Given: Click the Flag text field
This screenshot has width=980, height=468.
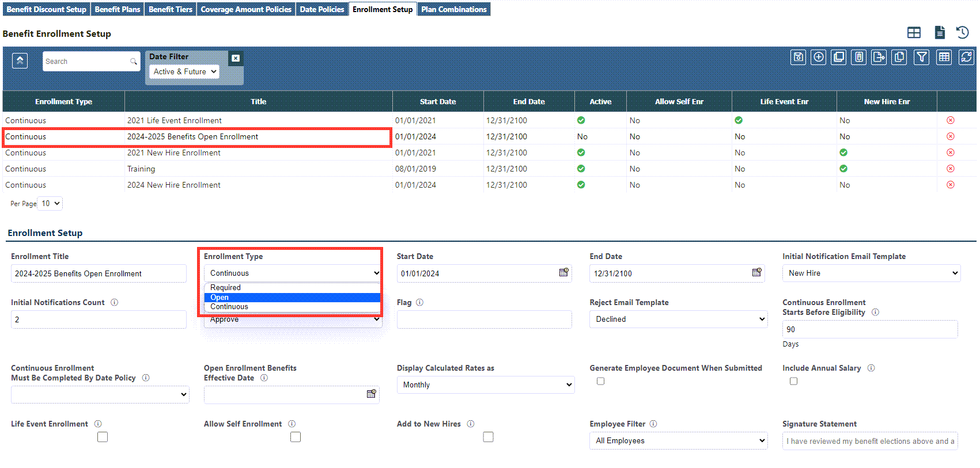Looking at the screenshot, I should (485, 319).
